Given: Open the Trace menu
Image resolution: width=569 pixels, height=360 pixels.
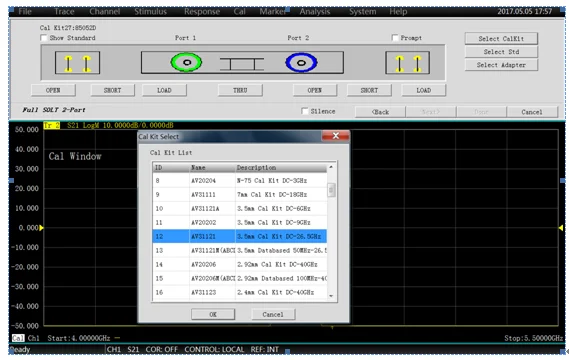Looking at the screenshot, I should 64,12.
